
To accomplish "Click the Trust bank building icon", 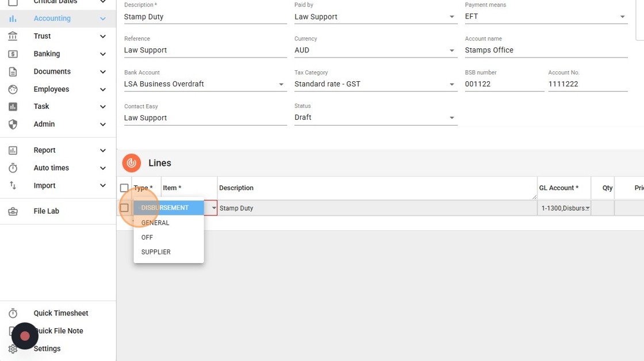I will 13,36.
